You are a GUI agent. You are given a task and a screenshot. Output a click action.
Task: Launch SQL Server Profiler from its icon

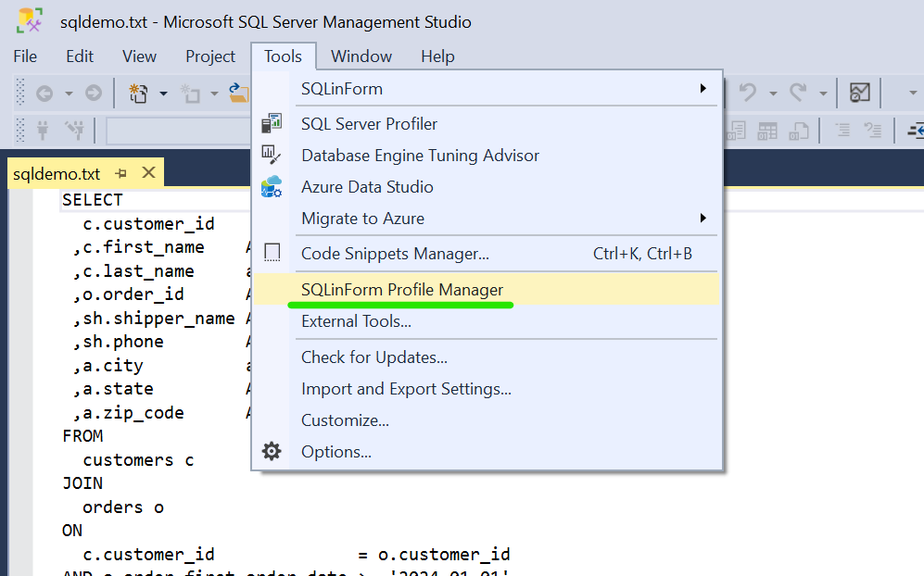[272, 122]
